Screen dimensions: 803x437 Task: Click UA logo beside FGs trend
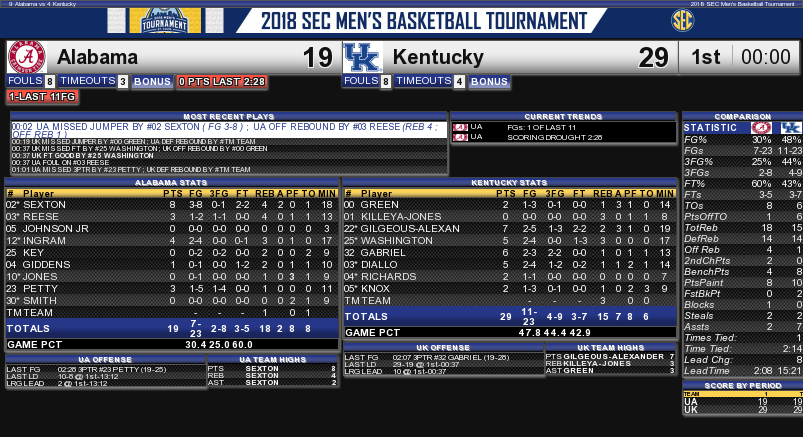(x=460, y=127)
